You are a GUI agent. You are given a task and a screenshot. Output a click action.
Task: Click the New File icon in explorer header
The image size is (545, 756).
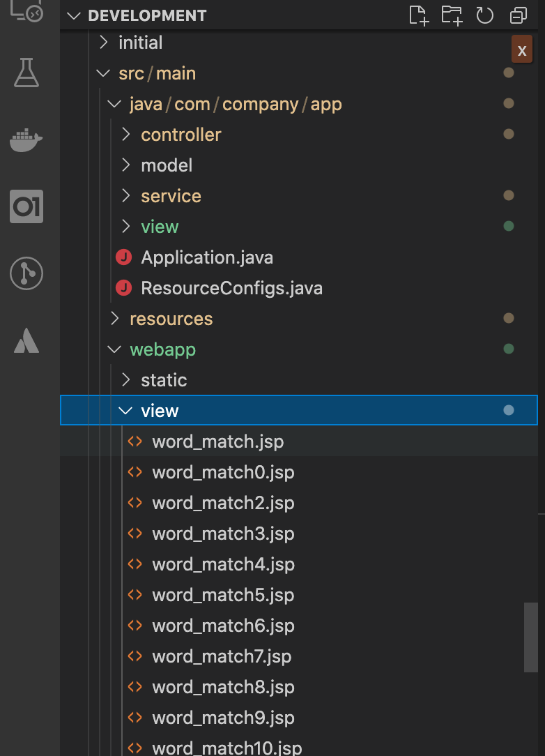pos(418,15)
